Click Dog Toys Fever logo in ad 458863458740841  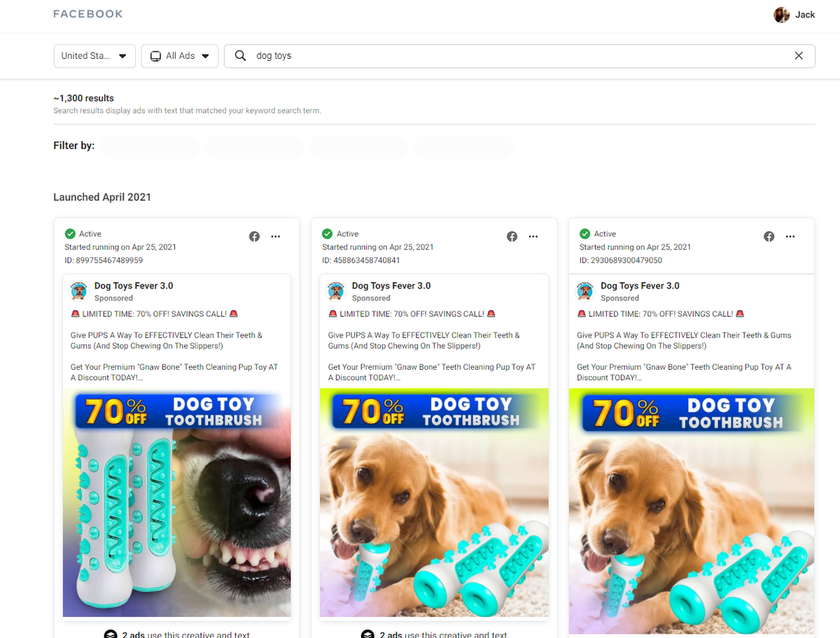[337, 291]
